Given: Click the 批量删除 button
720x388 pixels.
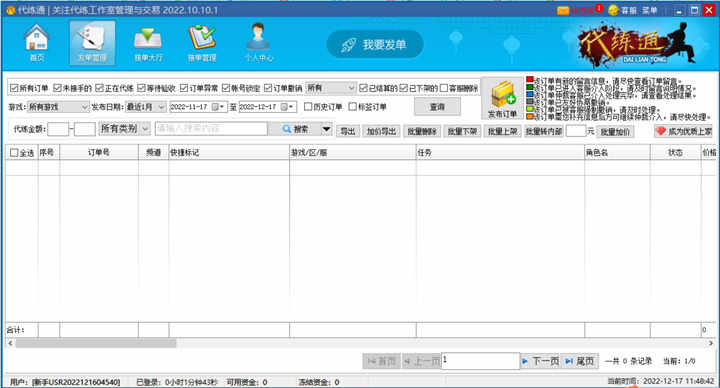Looking at the screenshot, I should [422, 131].
